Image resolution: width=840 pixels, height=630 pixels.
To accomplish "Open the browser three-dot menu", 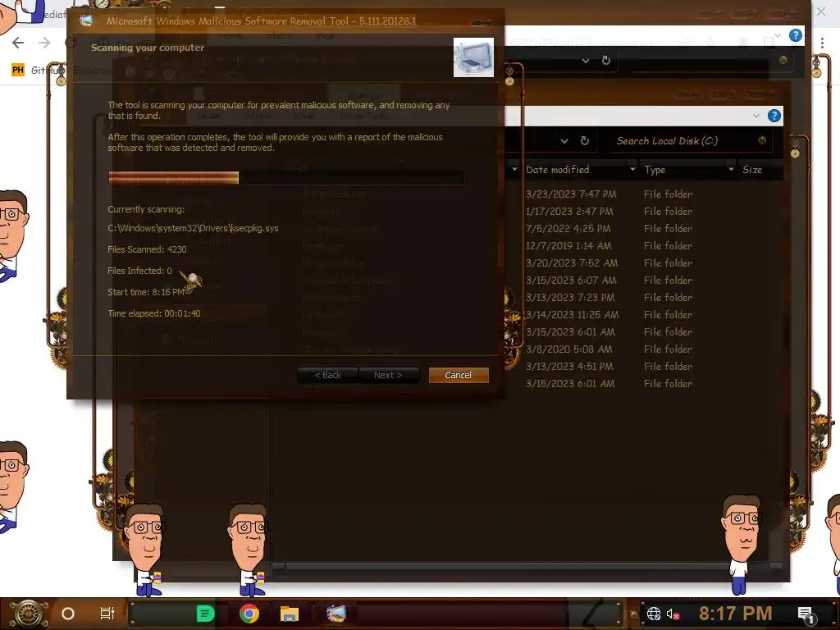I will point(822,43).
